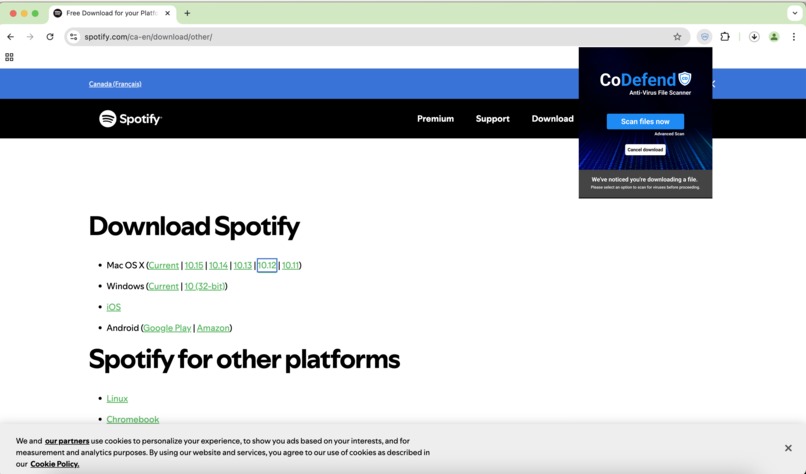This screenshot has height=474, width=806.
Task: Click the browser forward arrow
Action: pos(30,37)
